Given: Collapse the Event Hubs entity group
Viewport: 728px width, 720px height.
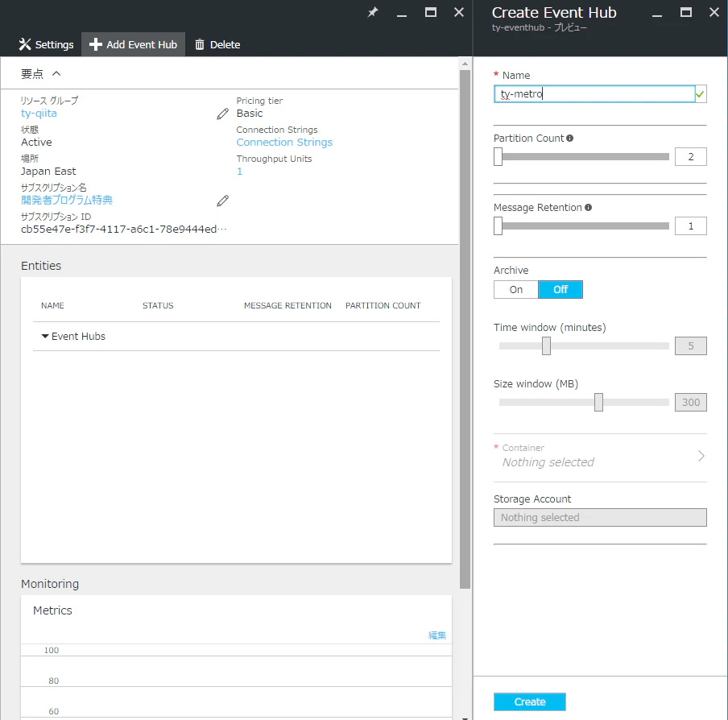Looking at the screenshot, I should tap(45, 336).
